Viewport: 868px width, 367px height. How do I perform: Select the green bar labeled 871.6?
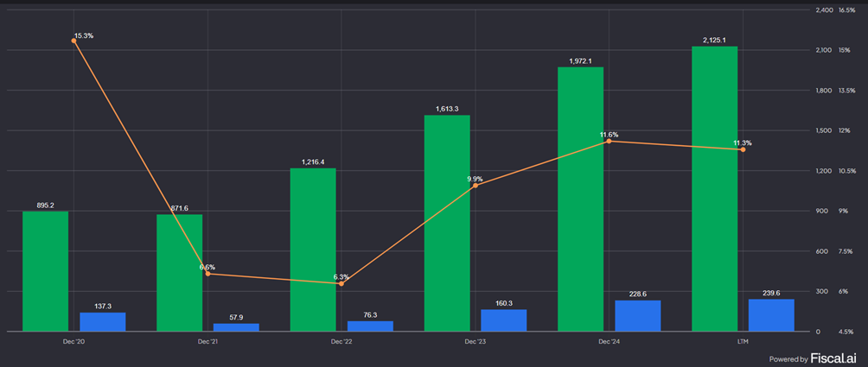179,273
